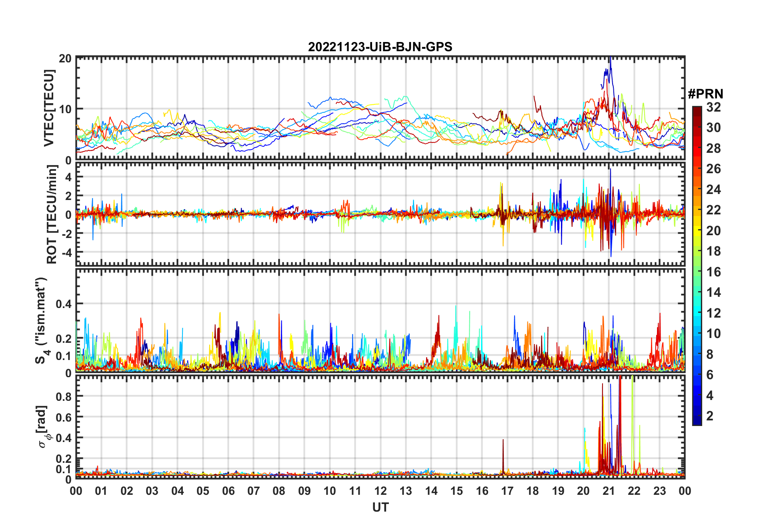Click the colorbar tick label "22"
The width and height of the screenshot is (761, 532).
713,210
